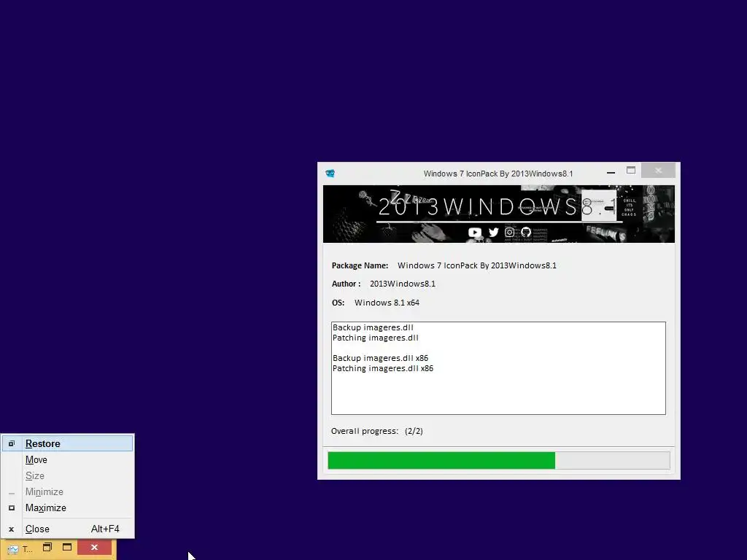Minimize the Windows 7 IconPack window
The width and height of the screenshot is (747, 560).
tap(611, 171)
